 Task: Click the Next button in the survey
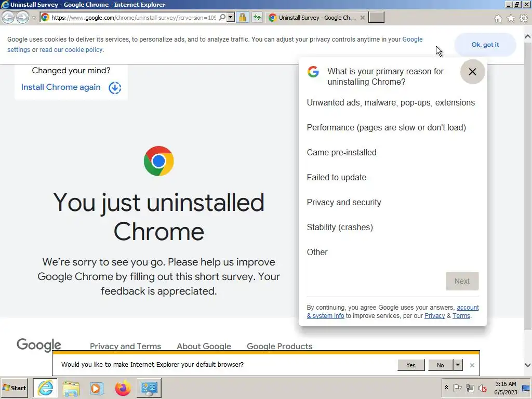point(462,281)
